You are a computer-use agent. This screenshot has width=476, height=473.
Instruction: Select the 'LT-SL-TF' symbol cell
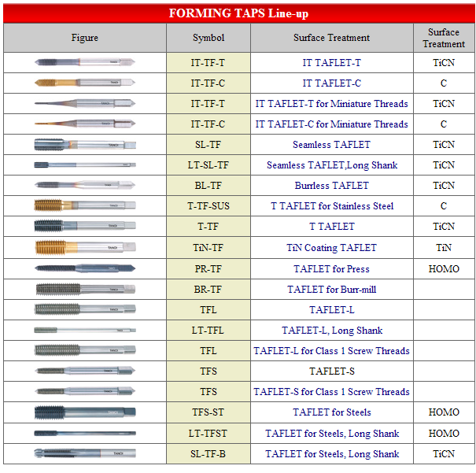click(x=208, y=165)
